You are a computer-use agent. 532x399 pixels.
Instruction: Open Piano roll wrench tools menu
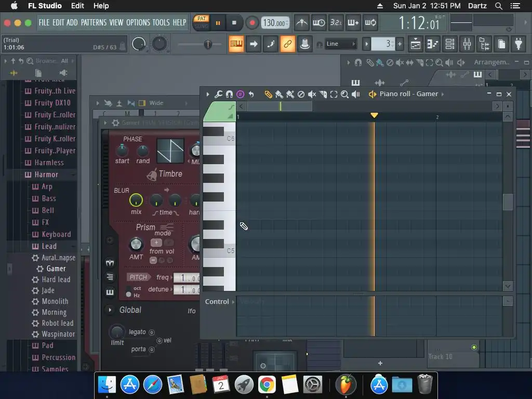tap(218, 95)
